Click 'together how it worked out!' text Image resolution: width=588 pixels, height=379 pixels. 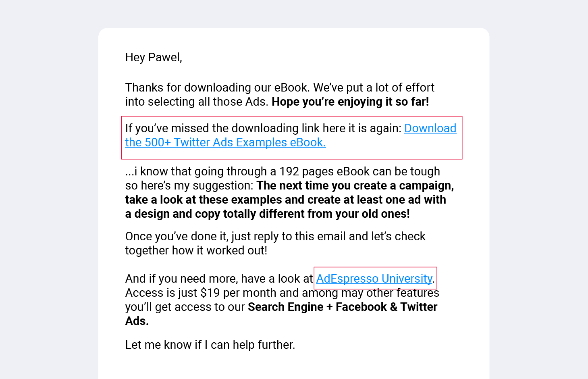196,250
